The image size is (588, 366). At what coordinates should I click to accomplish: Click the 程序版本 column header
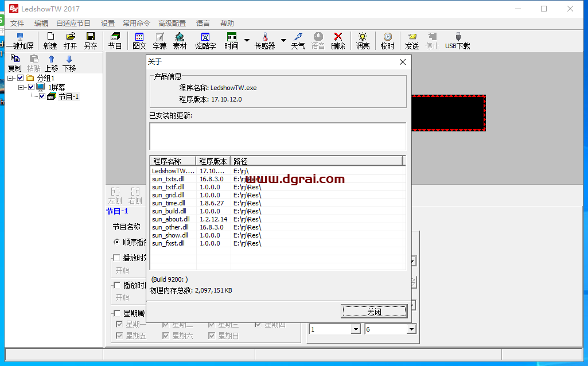(x=213, y=161)
